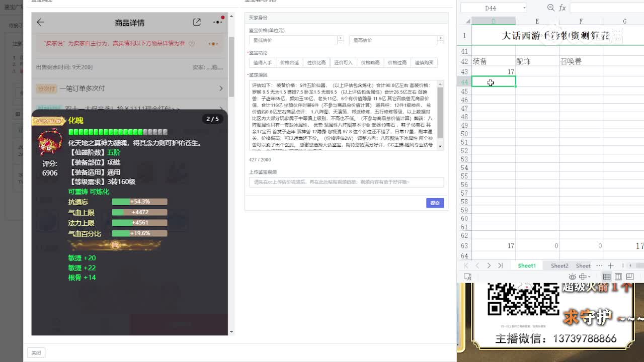Click the page break preview icon
Viewport: 644px width, 362px height.
pyautogui.click(x=630, y=277)
